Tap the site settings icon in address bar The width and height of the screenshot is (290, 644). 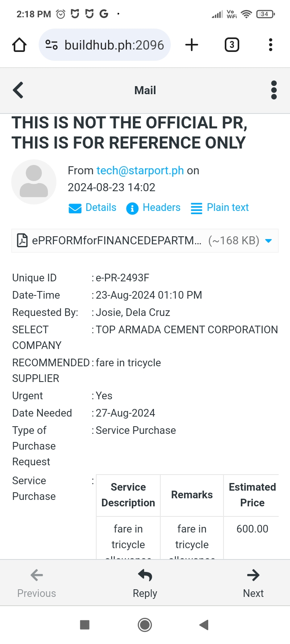(52, 45)
